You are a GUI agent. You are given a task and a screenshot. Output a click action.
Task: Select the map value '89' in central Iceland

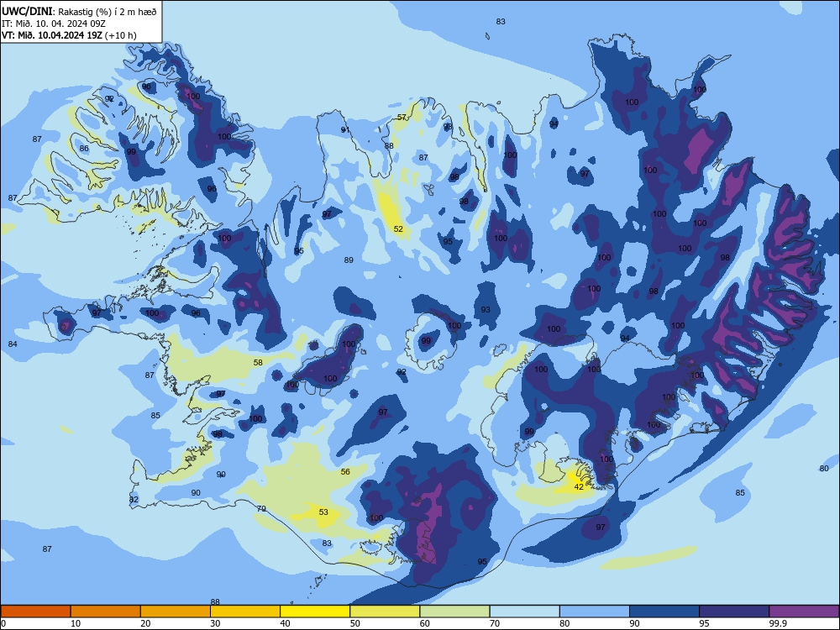coord(349,260)
